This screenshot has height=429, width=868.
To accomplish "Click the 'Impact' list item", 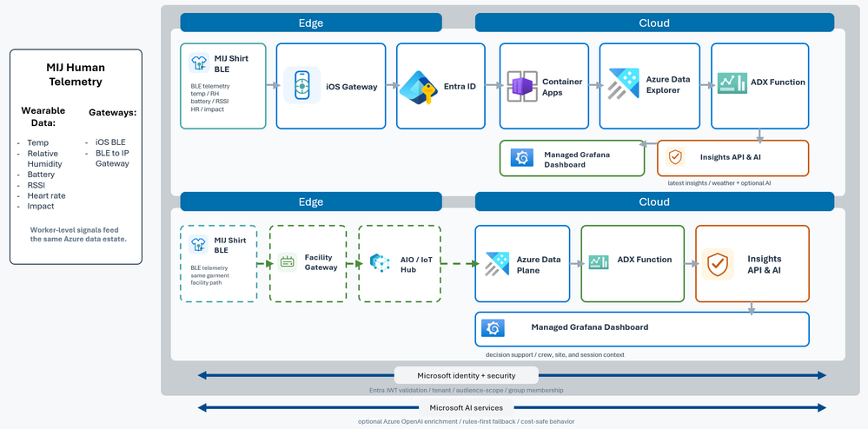I will pyautogui.click(x=41, y=206).
